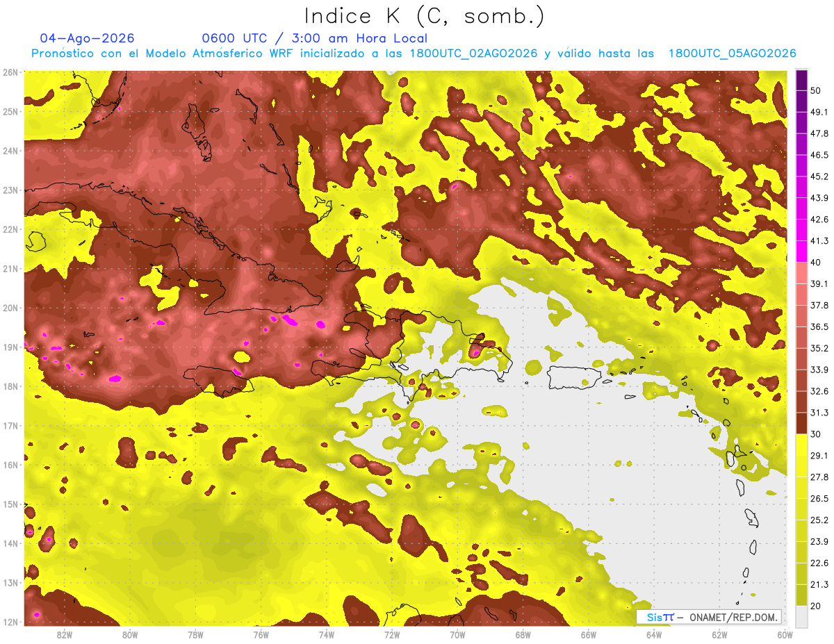Click the colorbar value '23.9'
The height and width of the screenshot is (644, 834).
tap(819, 542)
